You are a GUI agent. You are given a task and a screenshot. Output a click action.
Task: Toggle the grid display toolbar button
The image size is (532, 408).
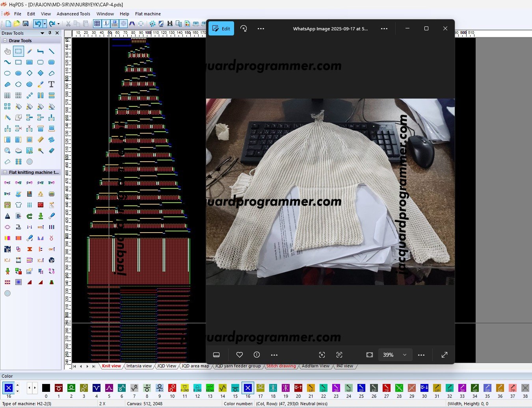tap(97, 24)
